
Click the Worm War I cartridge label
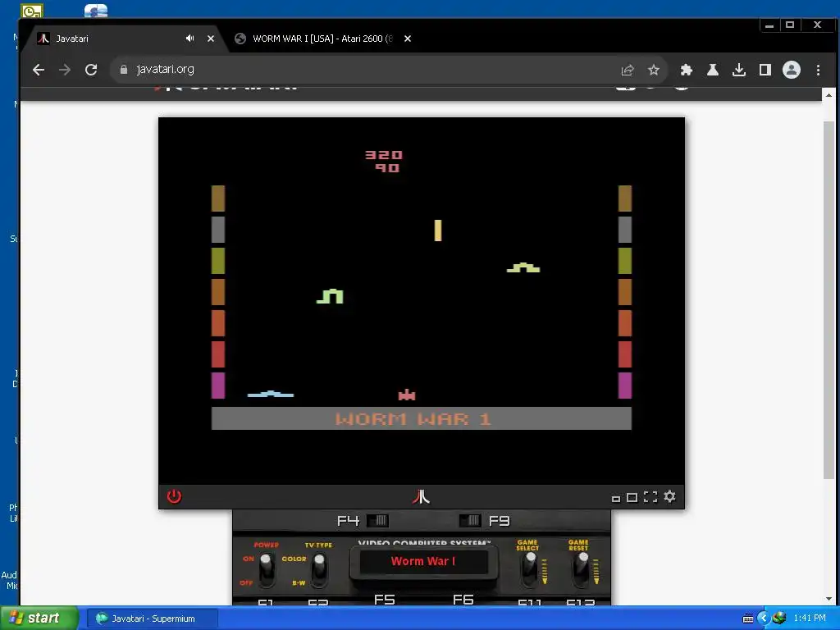(423, 561)
